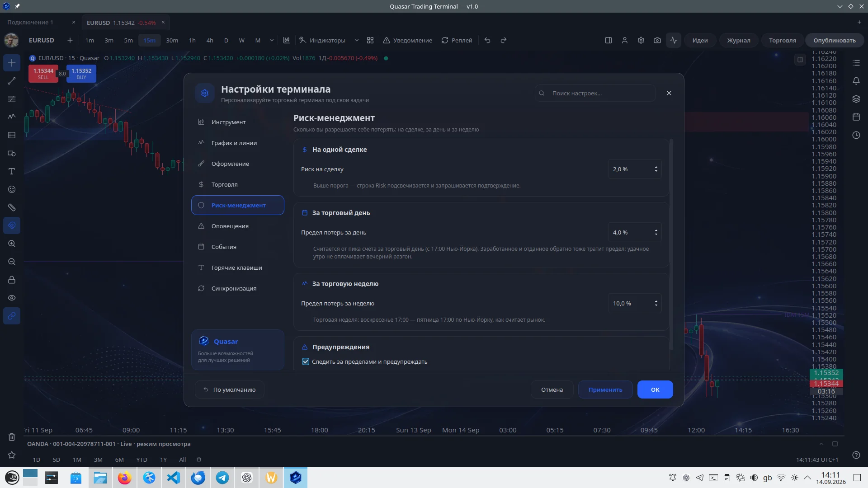Image resolution: width=868 pixels, height=488 pixels.
Task: Focus the Поиск настроек search field
Action: 595,93
